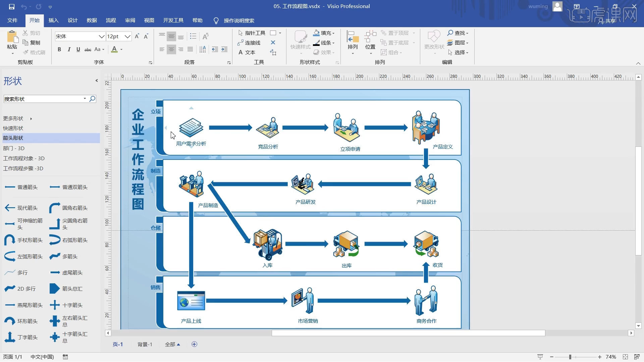Toggle italic formatting
The image size is (644, 362).
click(x=69, y=49)
